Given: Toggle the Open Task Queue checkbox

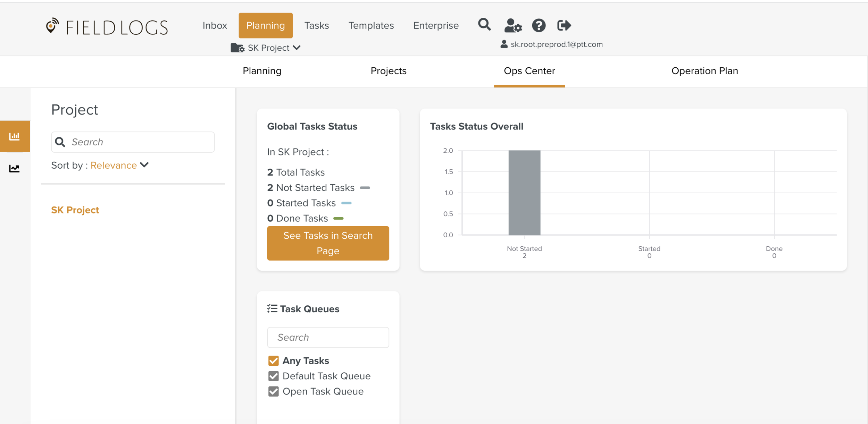Looking at the screenshot, I should coord(273,391).
